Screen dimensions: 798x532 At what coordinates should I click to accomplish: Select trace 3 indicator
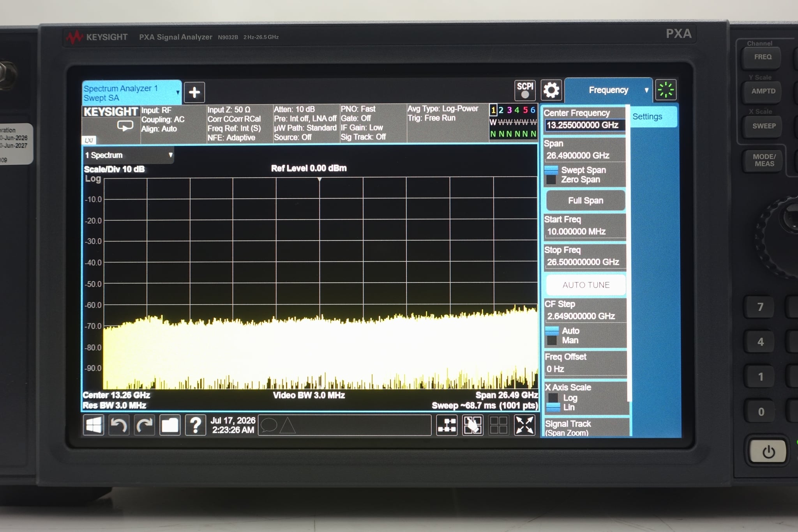click(509, 110)
